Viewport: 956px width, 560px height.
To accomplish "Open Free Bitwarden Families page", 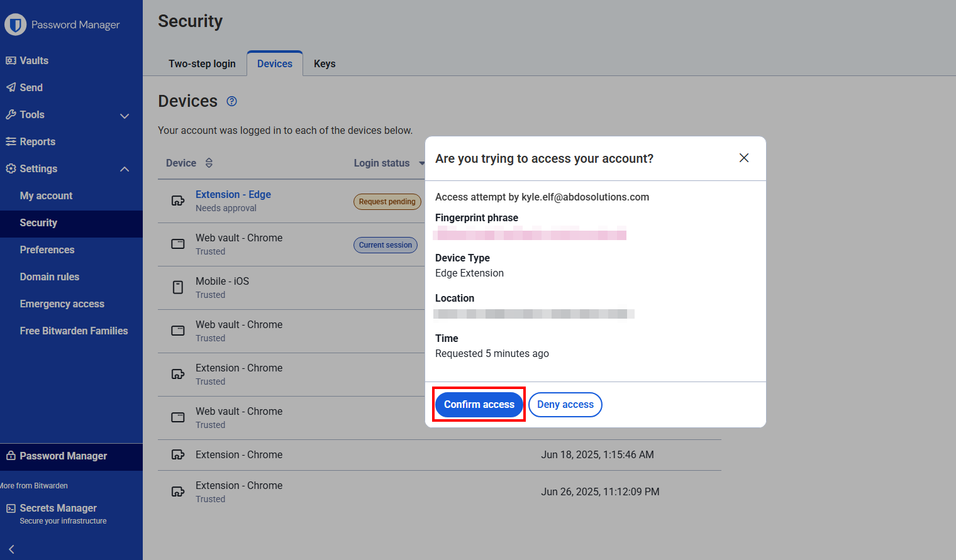I will point(74,331).
